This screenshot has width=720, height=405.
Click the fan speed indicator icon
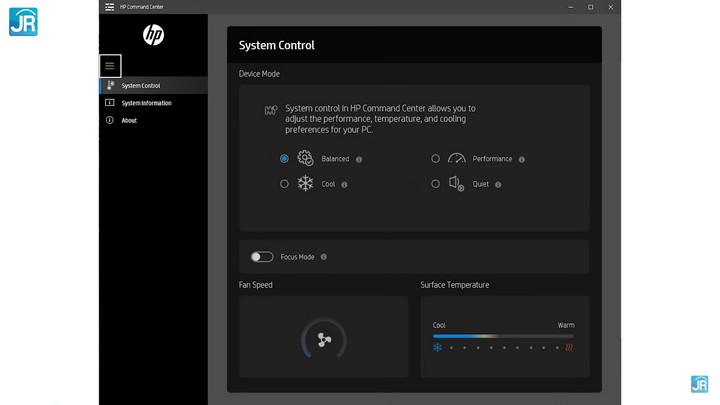tap(324, 340)
